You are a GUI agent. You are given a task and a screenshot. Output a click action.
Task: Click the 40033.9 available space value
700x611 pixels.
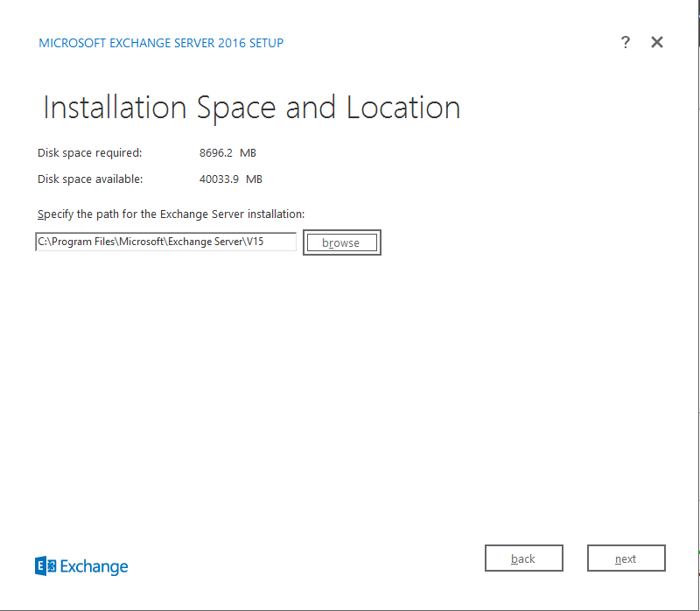[x=220, y=179]
